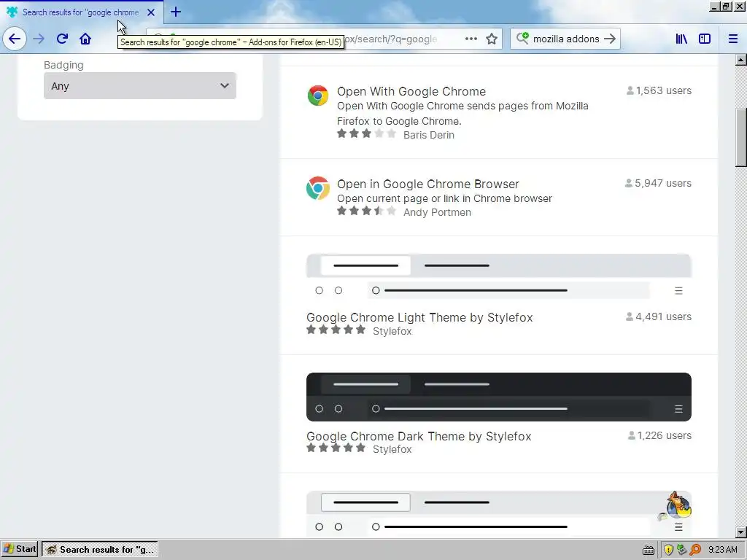
Task: Click the five-star rating of Dark Theme
Action: [336, 448]
